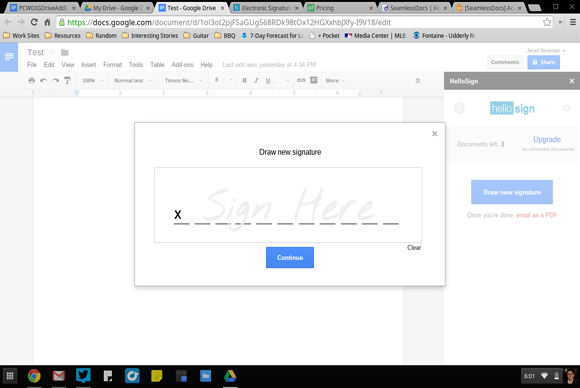Go back using HelloSign back arrow
Viewport: 580px width, 388px height.
pos(459,108)
